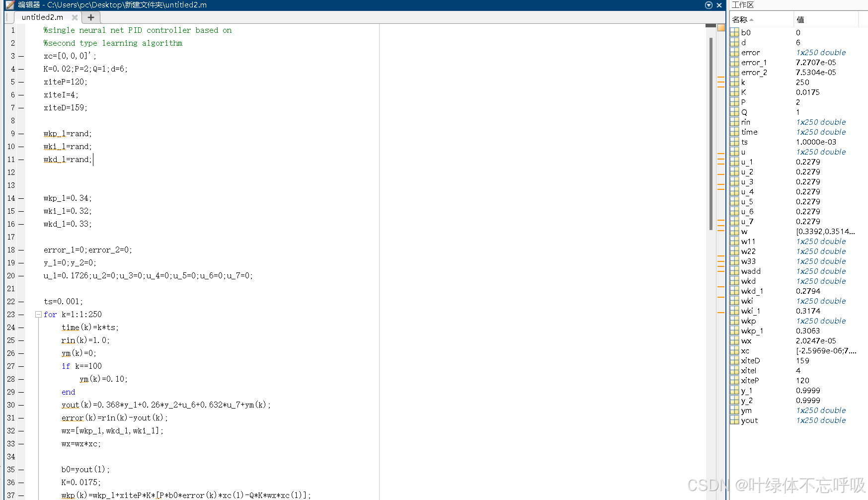The width and height of the screenshot is (868, 500).
Task: Click the orange code analyzer status square
Action: (721, 28)
